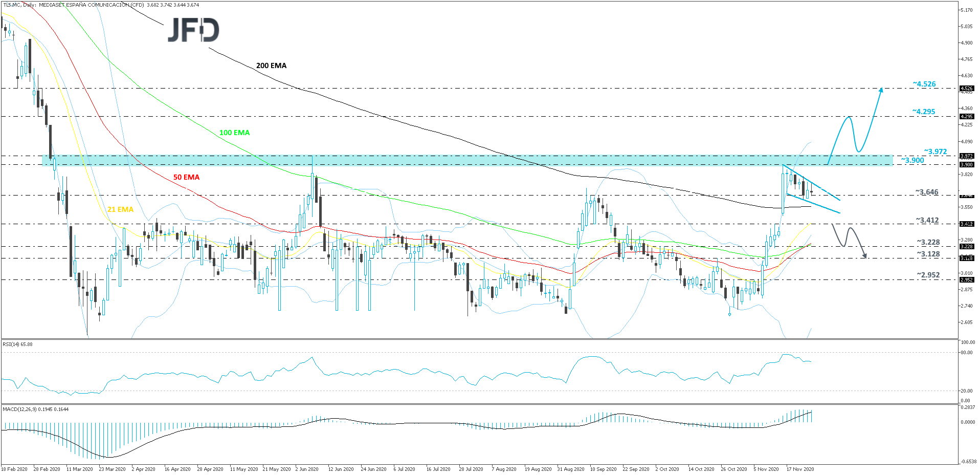This screenshot has height=475, width=980.
Task: Click the black 4.526 price tag on axis
Action: click(x=966, y=89)
